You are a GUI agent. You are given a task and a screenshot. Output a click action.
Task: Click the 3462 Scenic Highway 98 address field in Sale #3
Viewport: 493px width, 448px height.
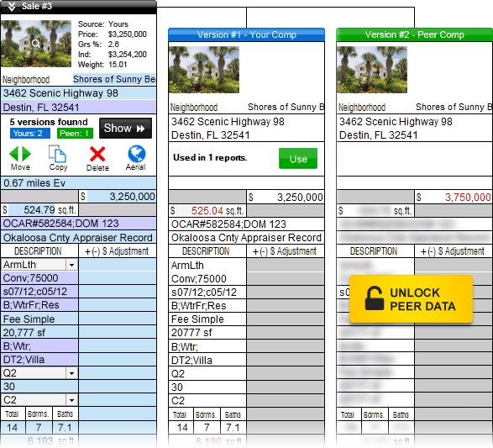pos(79,93)
